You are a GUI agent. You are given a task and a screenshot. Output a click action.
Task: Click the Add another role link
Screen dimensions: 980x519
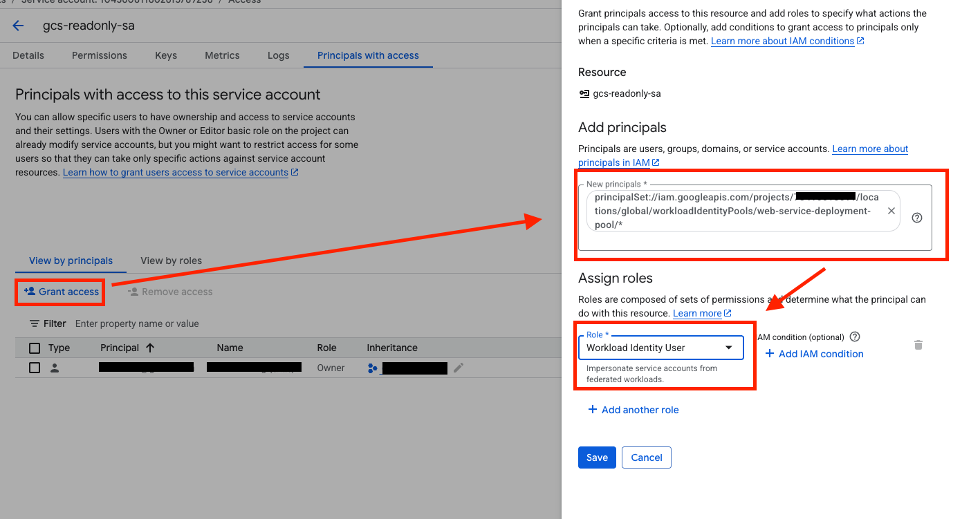point(633,409)
